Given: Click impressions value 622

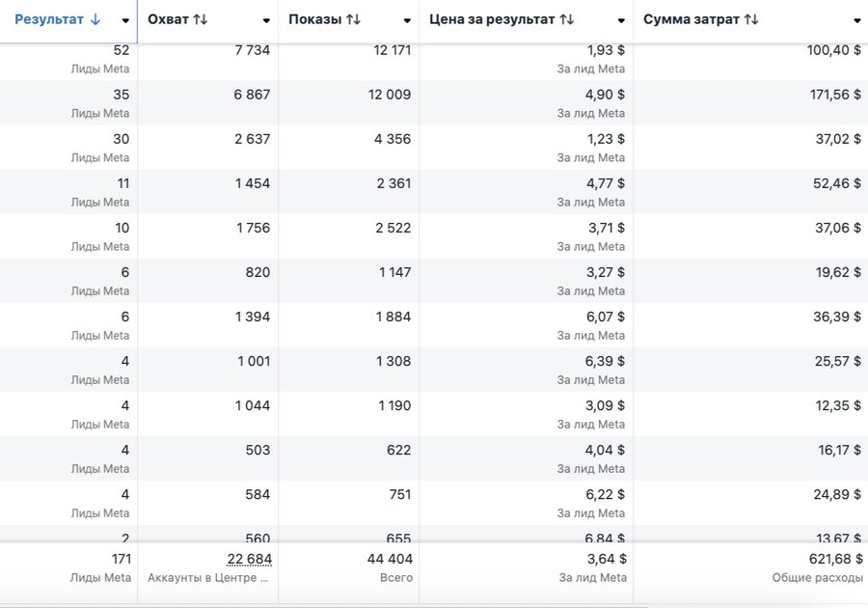Looking at the screenshot, I should 399,450.
